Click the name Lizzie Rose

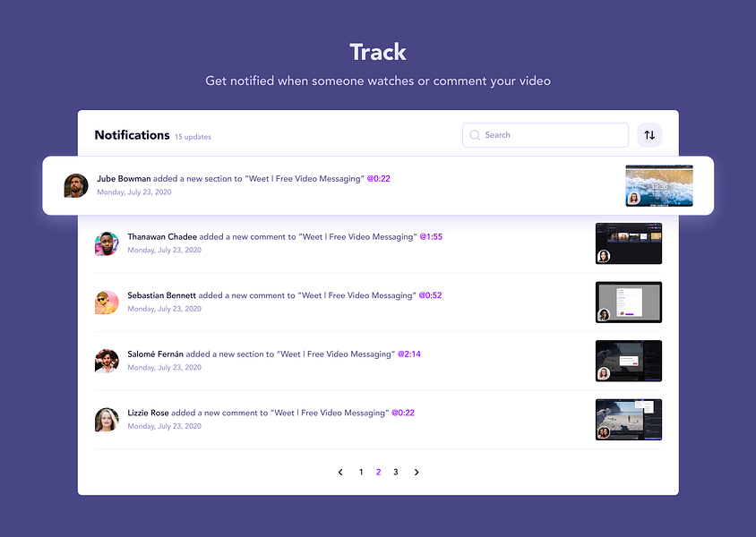tap(148, 413)
